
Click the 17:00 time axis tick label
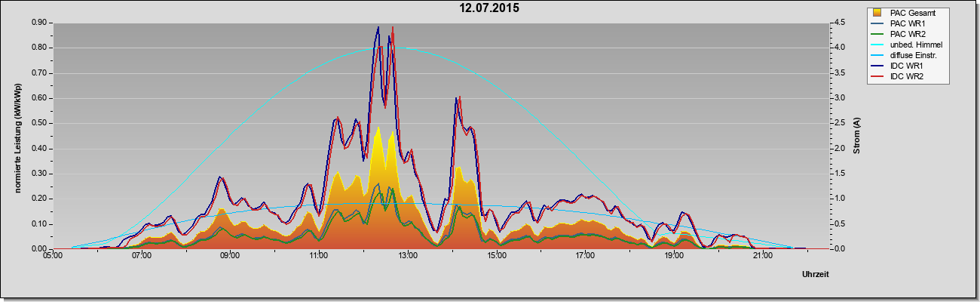(585, 257)
